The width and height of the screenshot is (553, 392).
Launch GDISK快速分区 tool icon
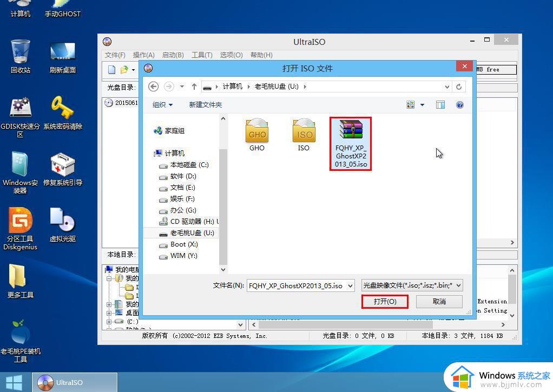point(21,117)
